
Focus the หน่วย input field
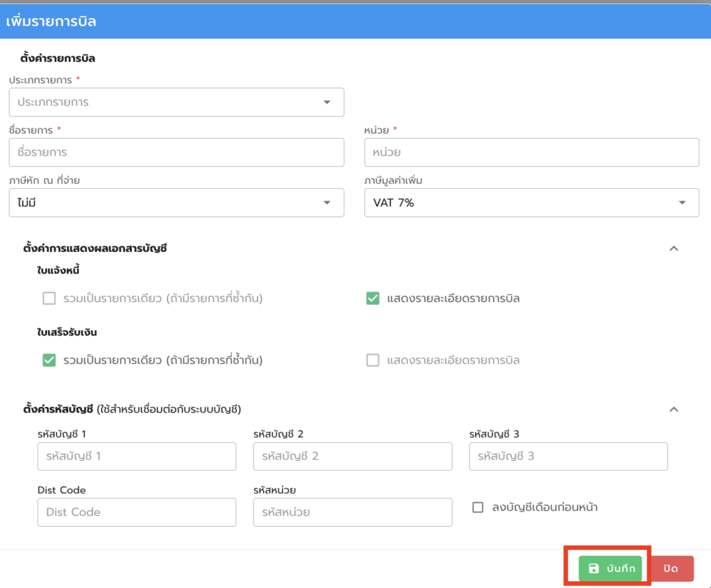pos(531,152)
